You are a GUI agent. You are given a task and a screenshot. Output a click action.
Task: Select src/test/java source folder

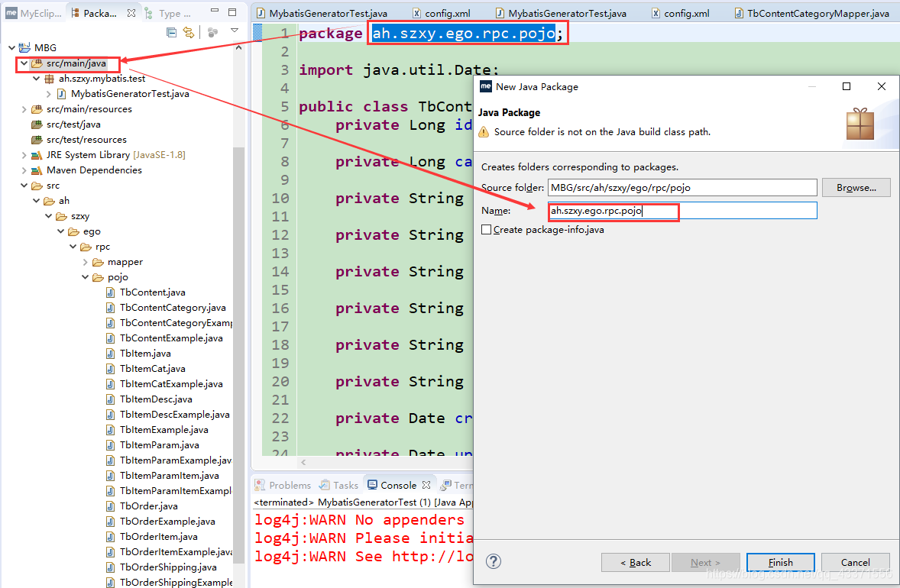(x=73, y=124)
